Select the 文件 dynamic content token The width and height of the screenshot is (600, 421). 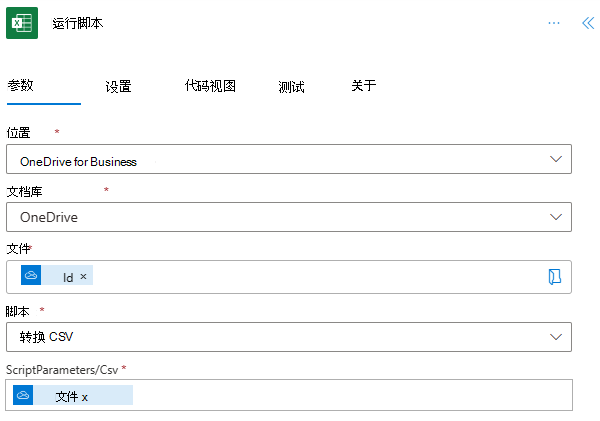pyautogui.click(x=73, y=395)
